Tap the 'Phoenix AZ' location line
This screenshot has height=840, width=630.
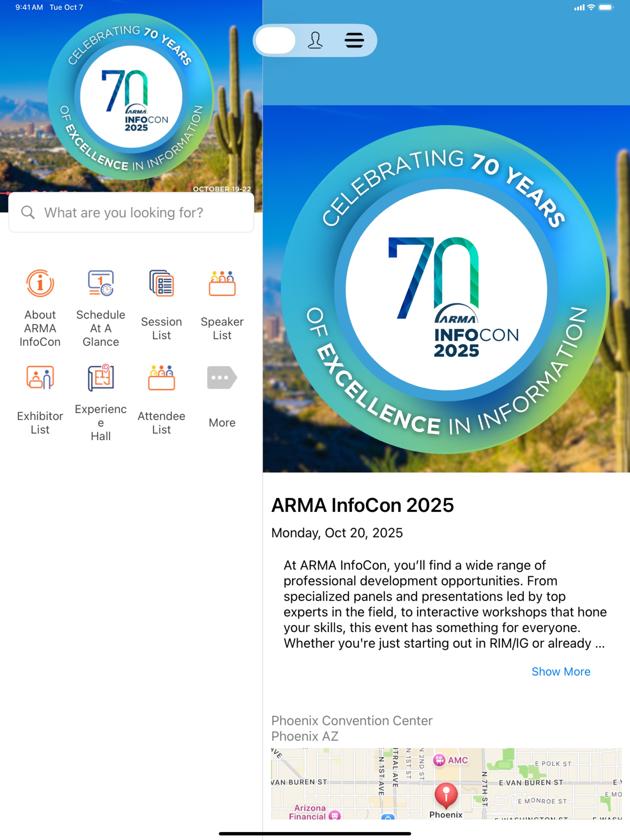point(305,736)
